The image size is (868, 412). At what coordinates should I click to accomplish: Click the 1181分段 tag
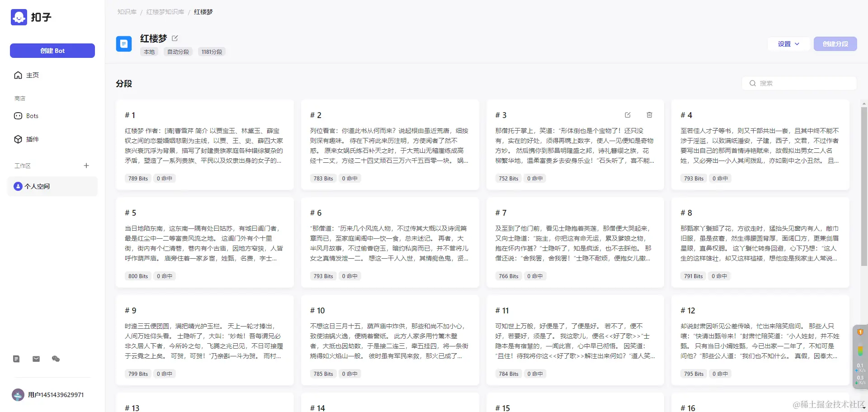click(x=212, y=52)
